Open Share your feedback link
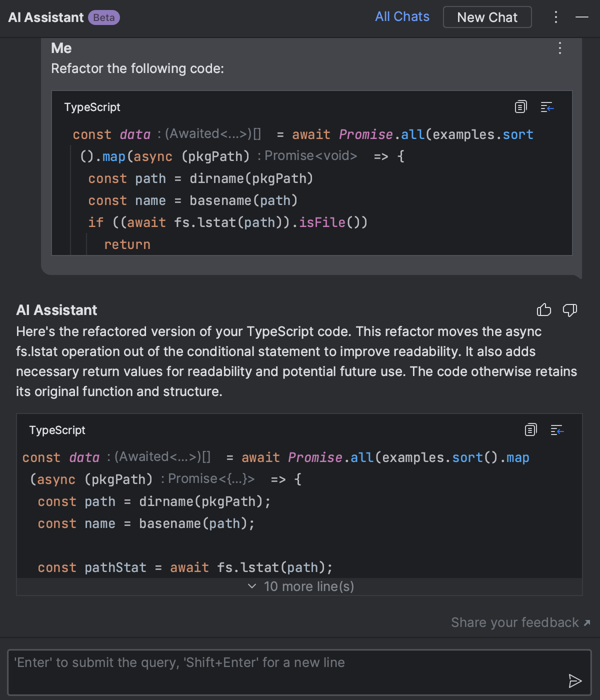The height and width of the screenshot is (700, 600). (x=520, y=622)
